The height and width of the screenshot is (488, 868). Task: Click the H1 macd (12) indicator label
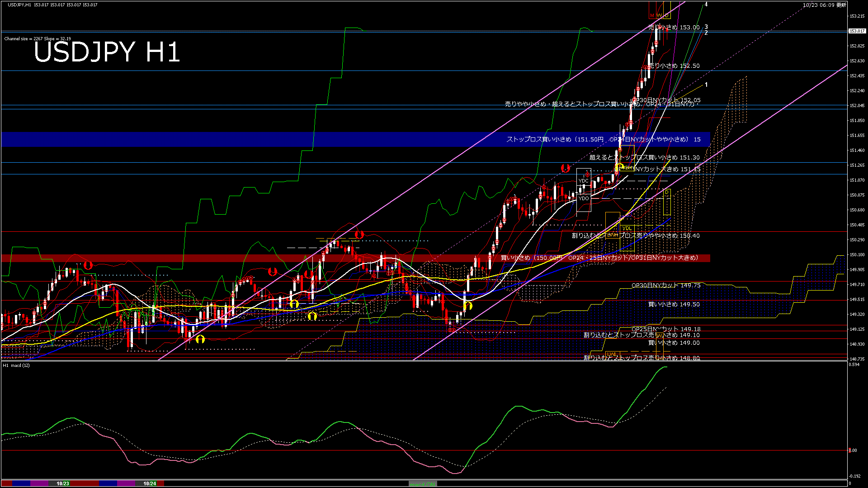pyautogui.click(x=16, y=365)
